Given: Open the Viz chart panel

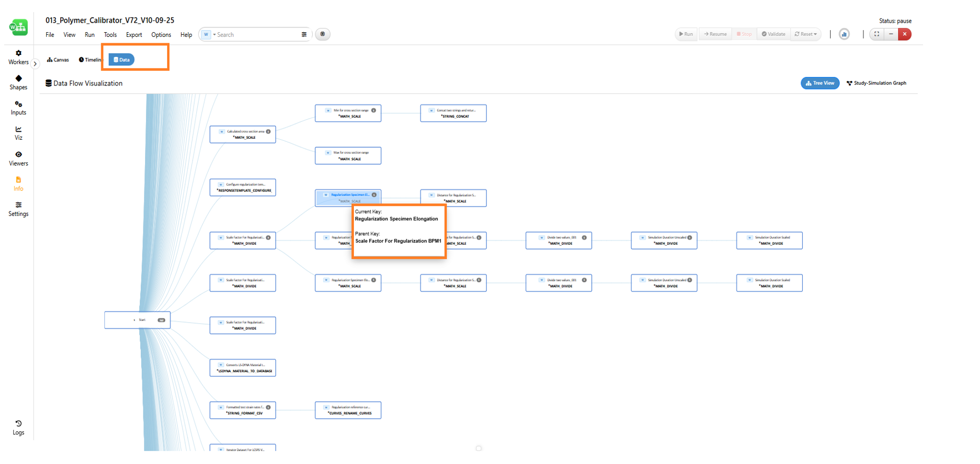Looking at the screenshot, I should [18, 133].
